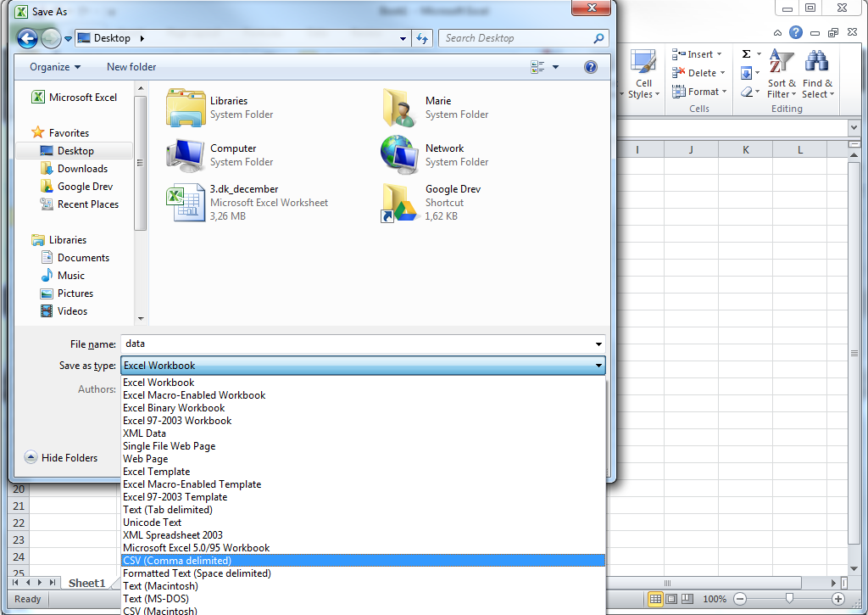Open the Libraries system folder icon
This screenshot has height=615, width=868.
point(186,108)
